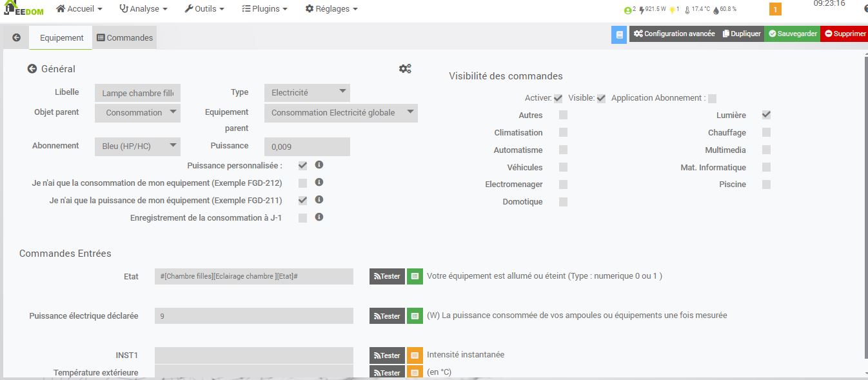Uncheck the FGD-211 power-only option
868x380 pixels.
tap(302, 201)
